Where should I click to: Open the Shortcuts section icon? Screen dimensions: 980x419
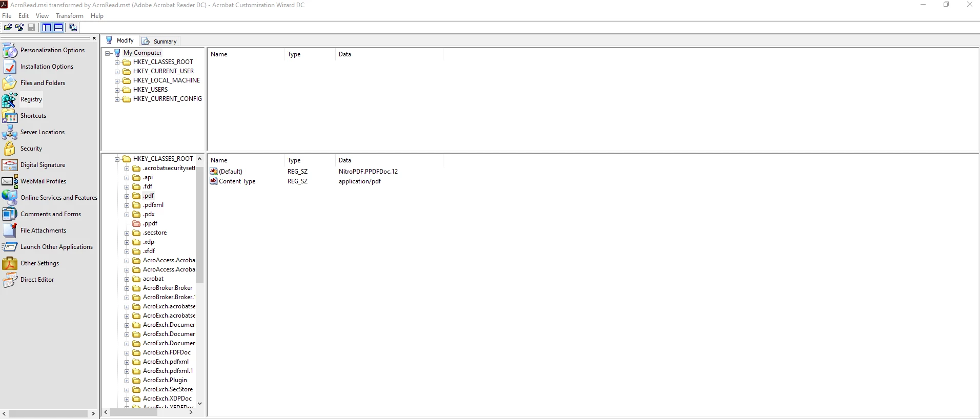coord(10,116)
